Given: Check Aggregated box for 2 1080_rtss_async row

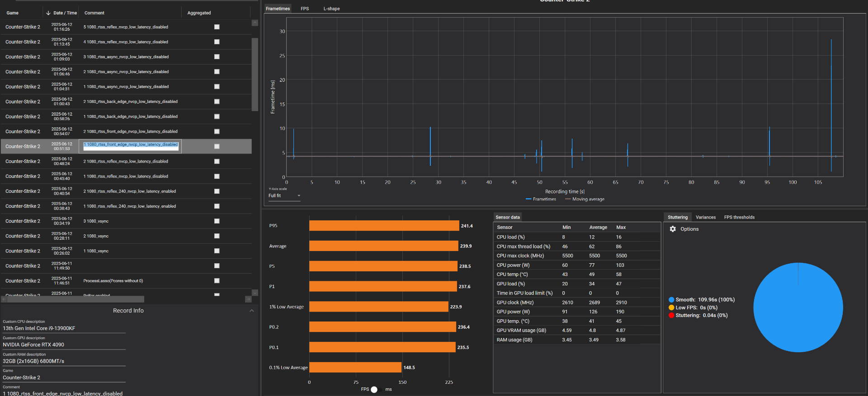Looking at the screenshot, I should [217, 72].
